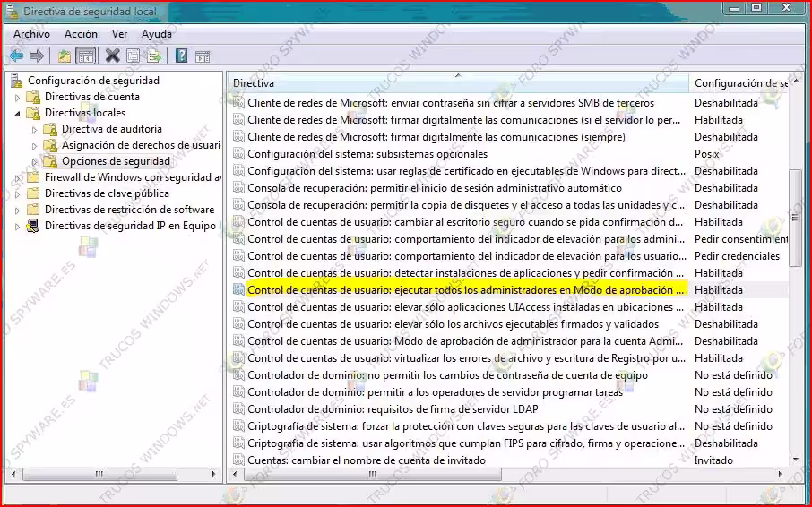Click the Opciones de seguridad folder icon
Screen dimensions: 812x507
(50, 161)
